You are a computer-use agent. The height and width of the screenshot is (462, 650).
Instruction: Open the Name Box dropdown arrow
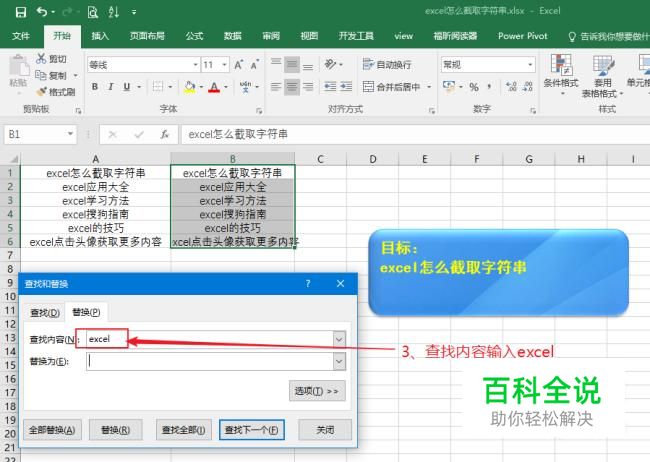[70, 134]
